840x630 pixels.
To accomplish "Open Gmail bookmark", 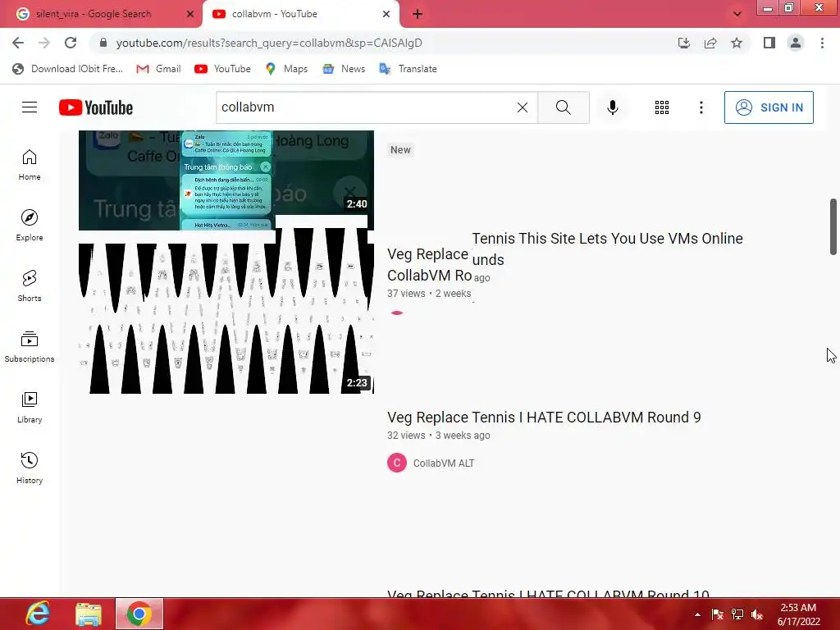I will coord(158,69).
